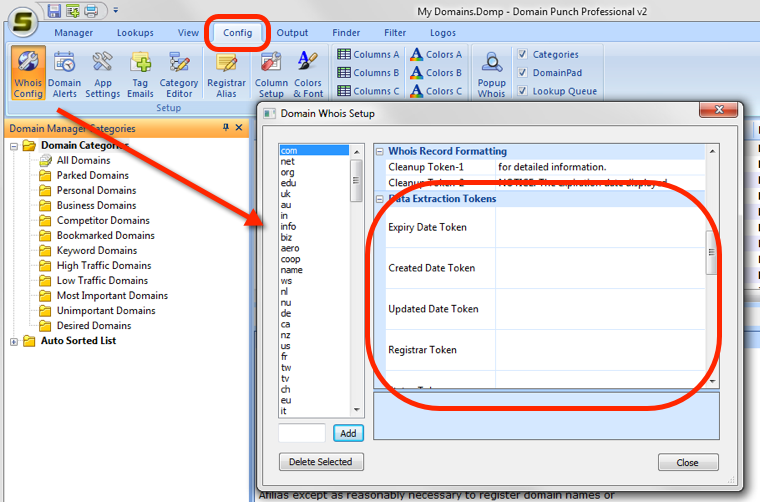Image resolution: width=760 pixels, height=502 pixels.
Task: Toggle the DomainPad checkbox
Action: point(522,73)
